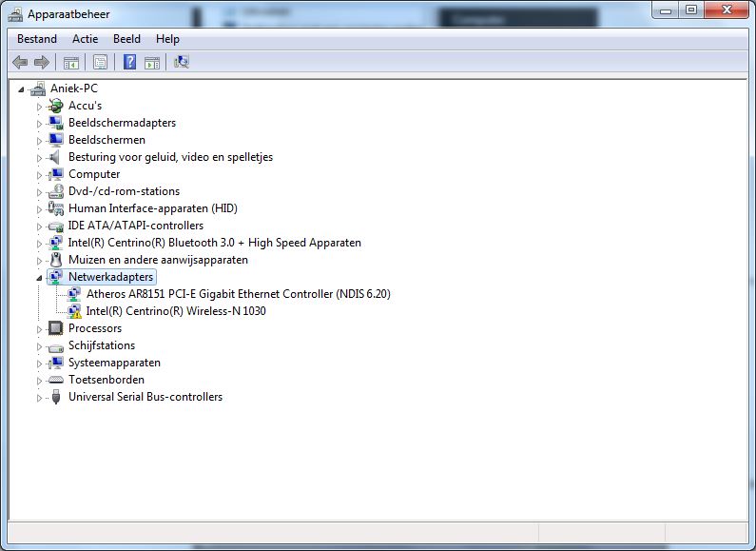Click the Systeemapparaten icon
This screenshot has width=756, height=551.
(56, 363)
